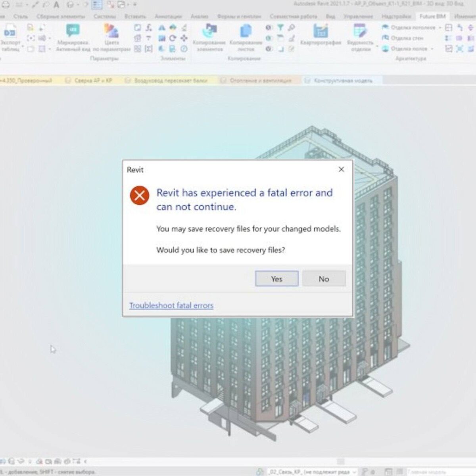
Task: Click the funnel filter icon in Копирование panel
Action: (x=280, y=27)
